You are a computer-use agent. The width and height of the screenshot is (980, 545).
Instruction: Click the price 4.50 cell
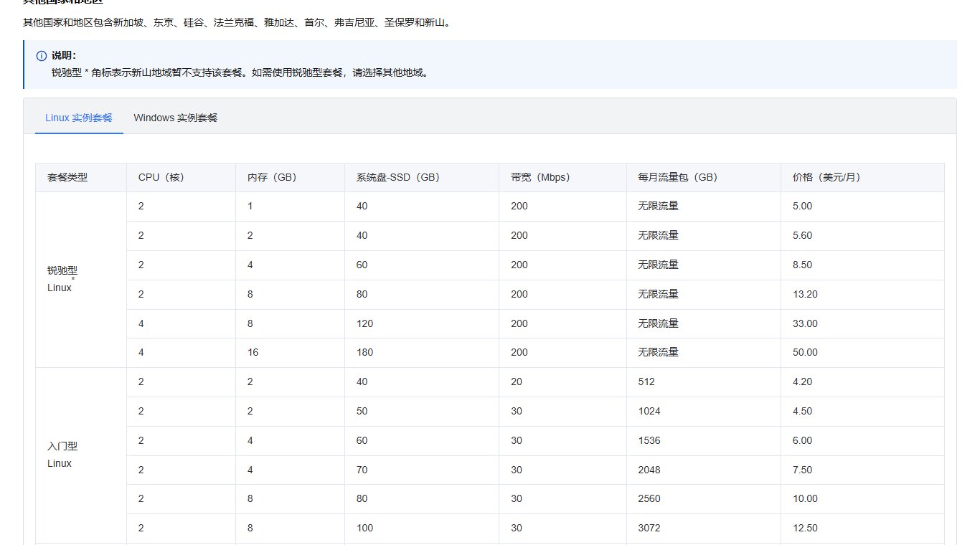pyautogui.click(x=862, y=411)
